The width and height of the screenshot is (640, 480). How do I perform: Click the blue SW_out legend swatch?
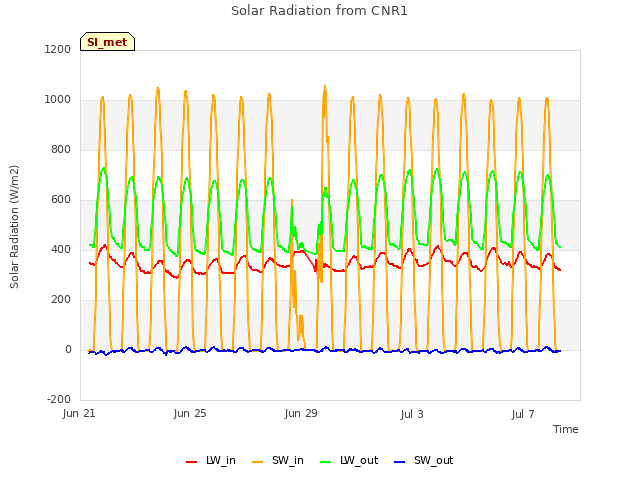pyautogui.click(x=400, y=462)
